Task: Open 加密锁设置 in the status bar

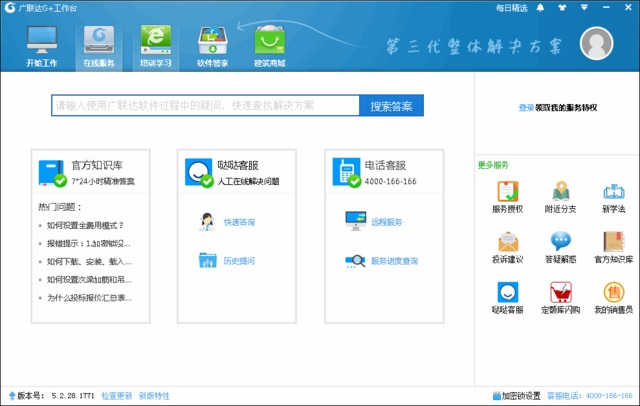Action: coord(518,396)
